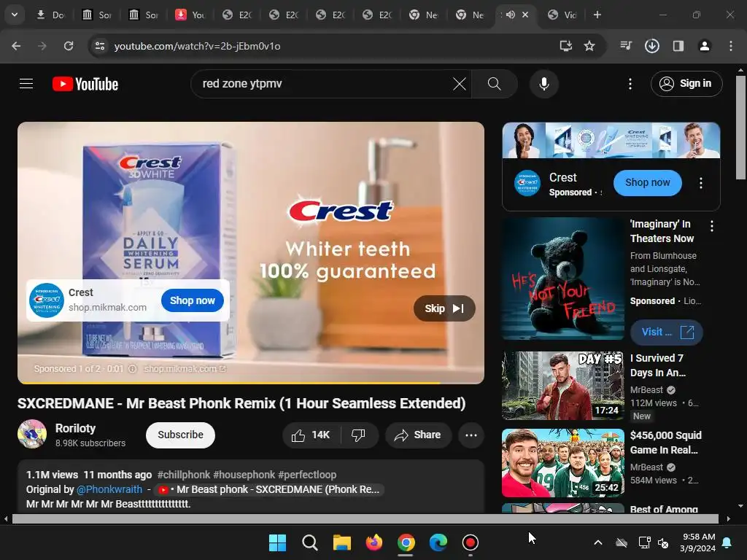Open the YouTube guide hamburger menu
The width and height of the screenshot is (747, 560).
point(26,84)
